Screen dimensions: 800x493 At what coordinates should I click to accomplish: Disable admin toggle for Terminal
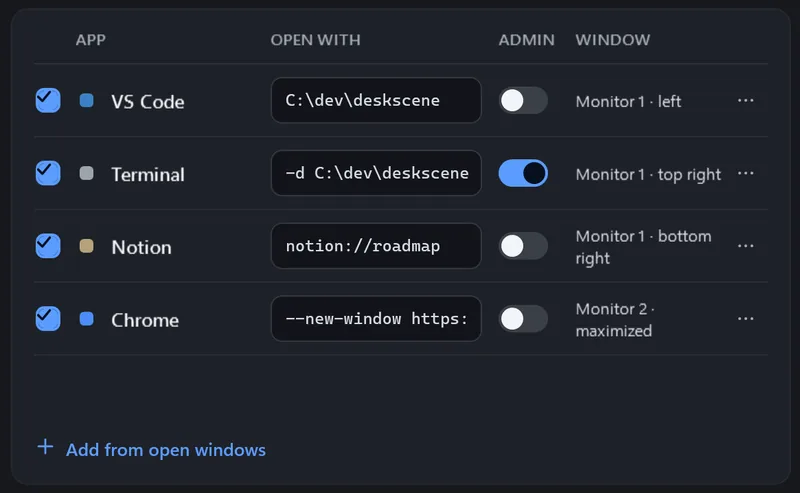coord(523,173)
